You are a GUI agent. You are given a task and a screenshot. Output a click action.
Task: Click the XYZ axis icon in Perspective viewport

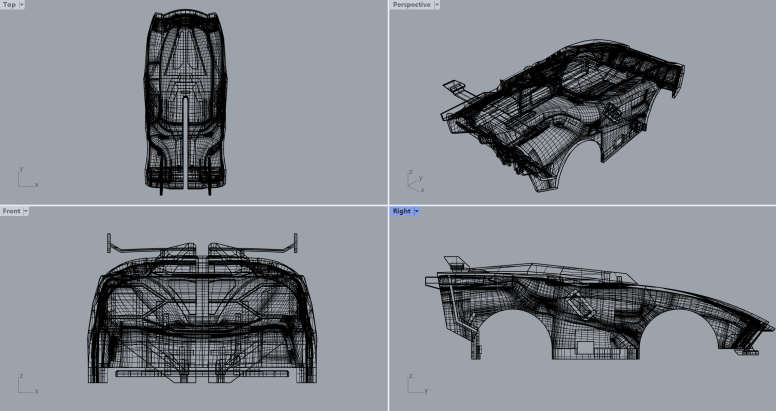[414, 180]
